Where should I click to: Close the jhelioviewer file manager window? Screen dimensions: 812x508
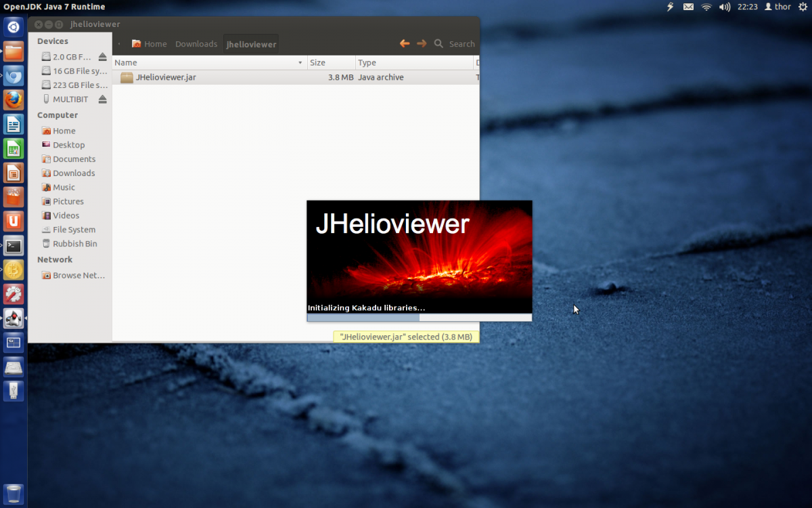[x=39, y=24]
